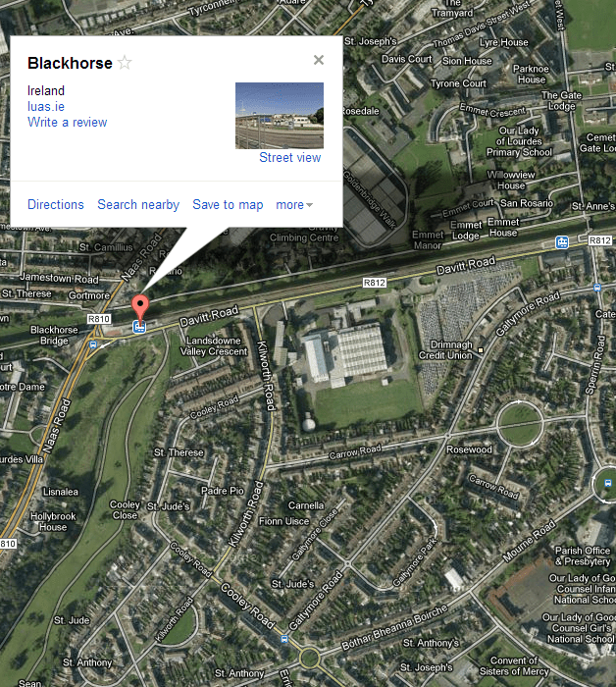616x687 pixels.
Task: Click the red Blackhorse location pin
Action: click(140, 307)
